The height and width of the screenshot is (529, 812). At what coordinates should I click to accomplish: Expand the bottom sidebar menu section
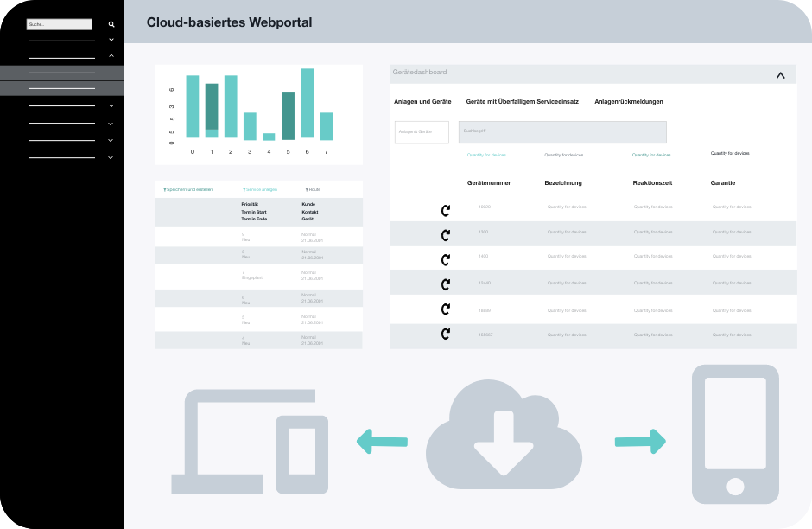tap(110, 157)
